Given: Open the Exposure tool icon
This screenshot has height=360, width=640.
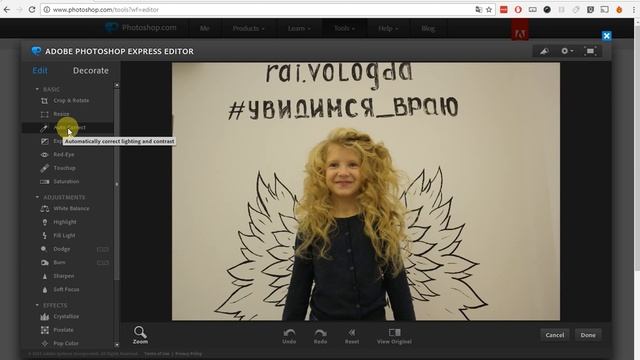Looking at the screenshot, I should (x=44, y=141).
